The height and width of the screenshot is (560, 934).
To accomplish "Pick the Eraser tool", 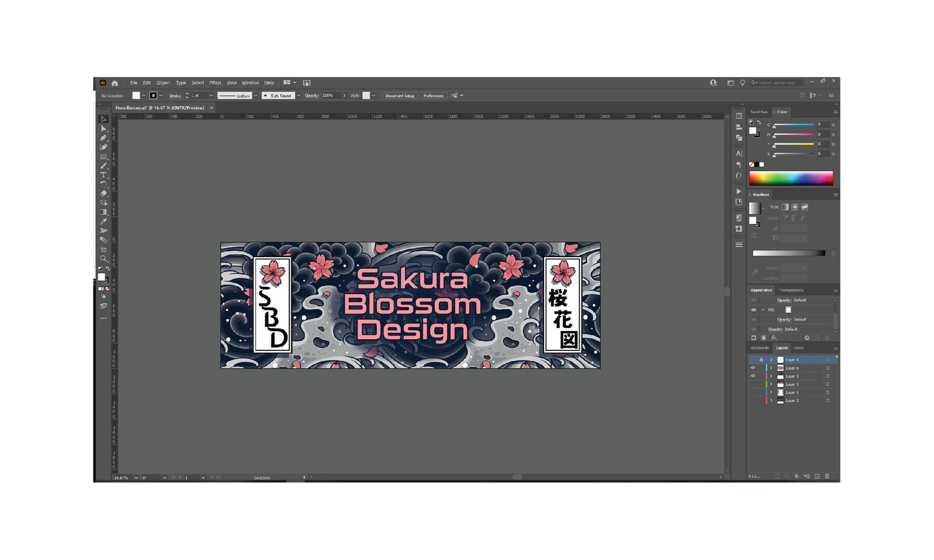I will [x=103, y=194].
